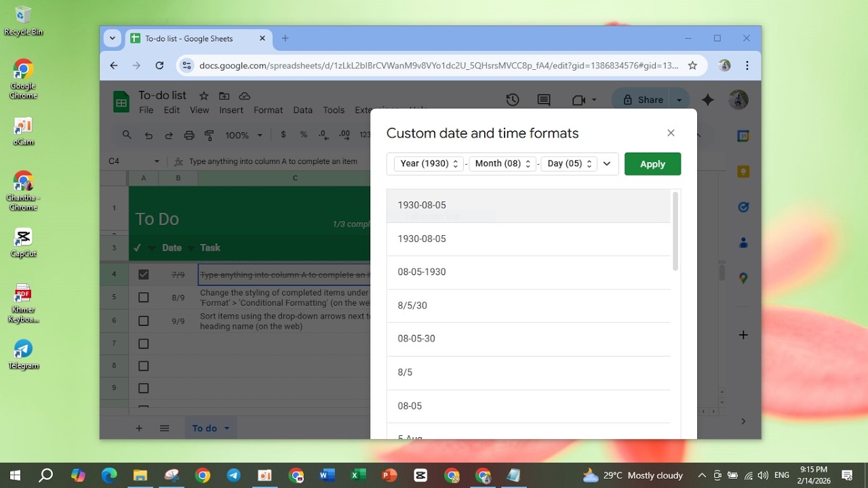Click the format list scrollbar in the dialog
Image resolution: width=868 pixels, height=488 pixels.
(x=675, y=232)
